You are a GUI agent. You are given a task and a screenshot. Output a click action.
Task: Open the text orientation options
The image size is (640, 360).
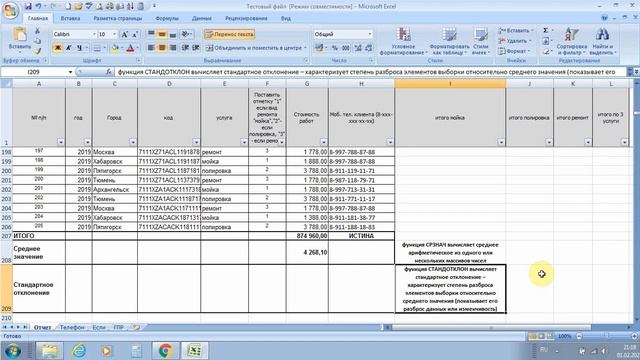[x=187, y=34]
